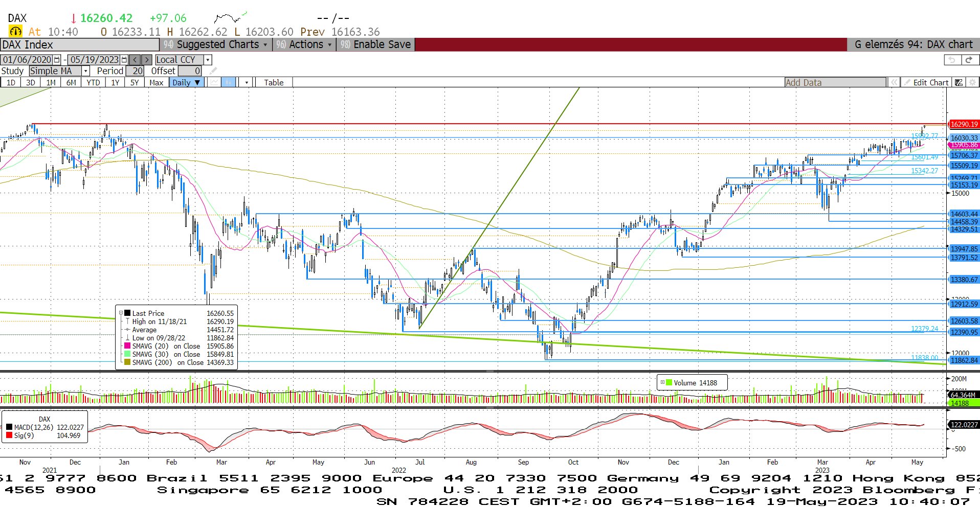Click the 12912.59 level label

pyautogui.click(x=964, y=304)
